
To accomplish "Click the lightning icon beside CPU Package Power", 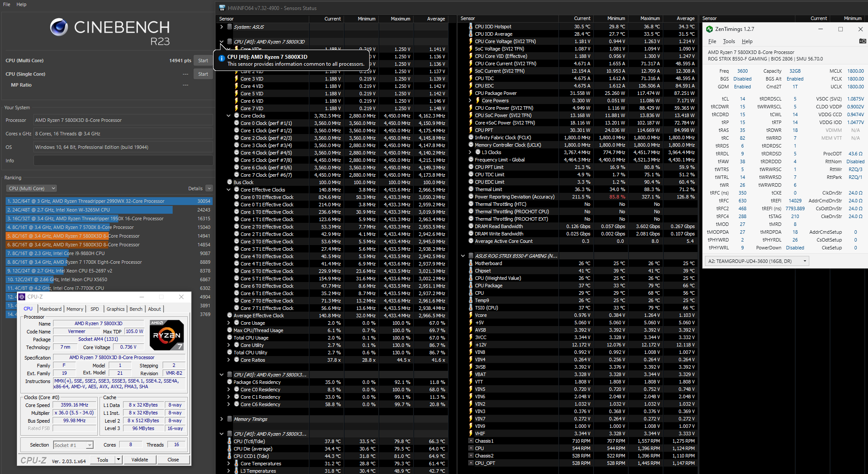I will [x=471, y=93].
